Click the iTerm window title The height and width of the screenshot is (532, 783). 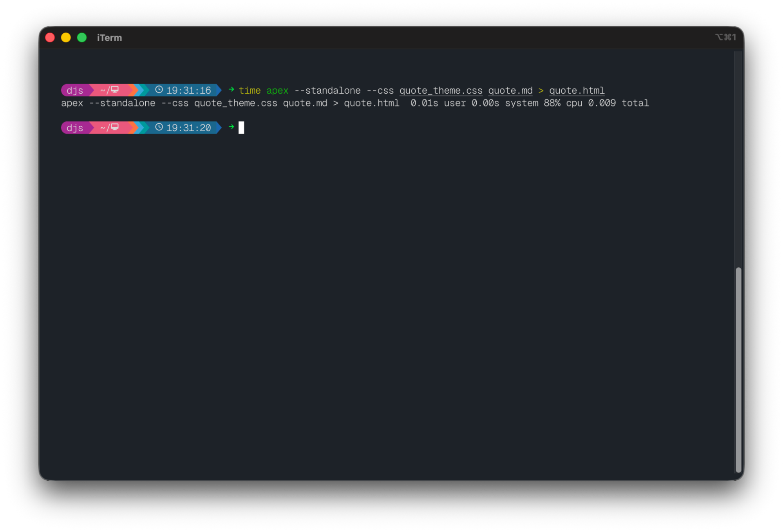pyautogui.click(x=109, y=38)
